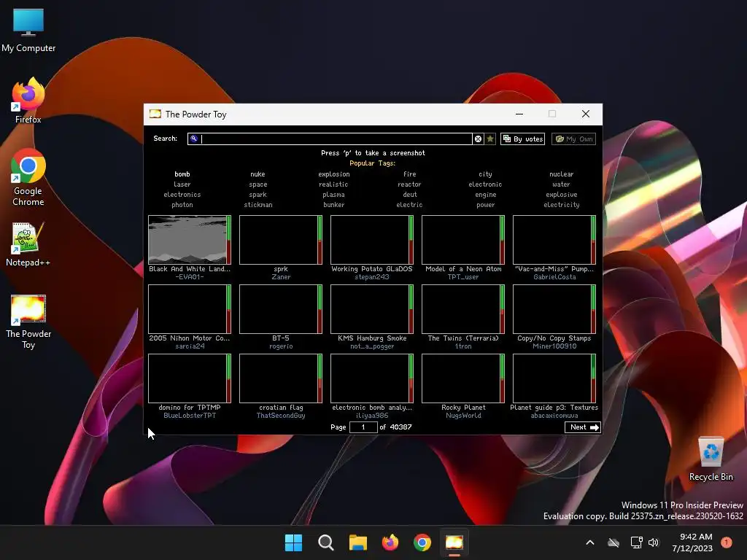View saves by author -EVA01-

coord(190,277)
